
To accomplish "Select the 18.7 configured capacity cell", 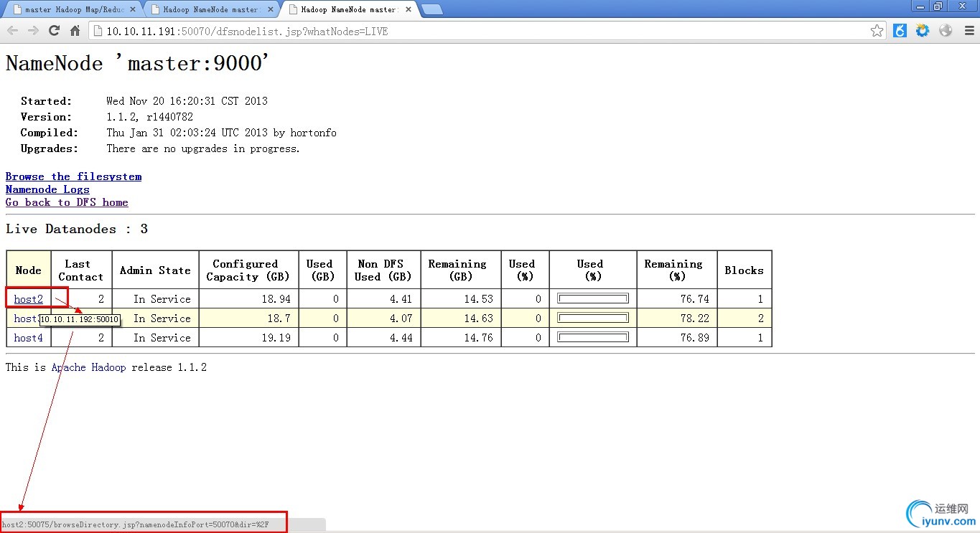I will point(248,319).
